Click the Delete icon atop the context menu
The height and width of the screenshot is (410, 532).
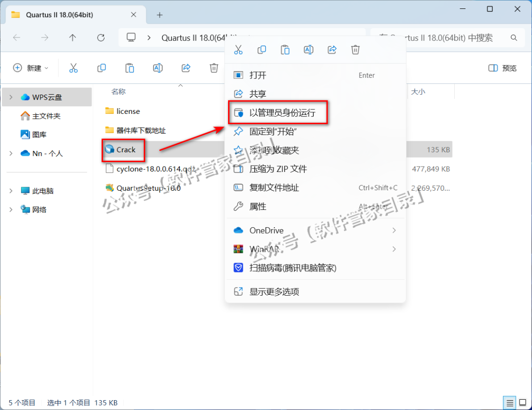click(x=355, y=49)
